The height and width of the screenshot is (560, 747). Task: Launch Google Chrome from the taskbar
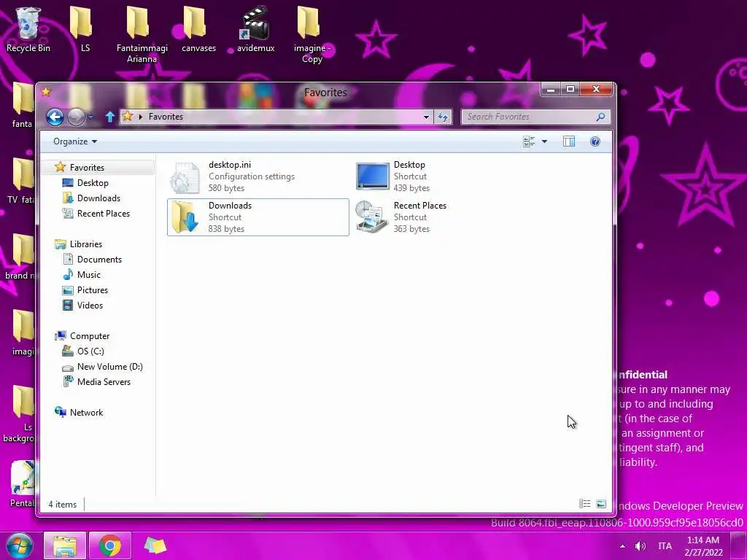[110, 545]
